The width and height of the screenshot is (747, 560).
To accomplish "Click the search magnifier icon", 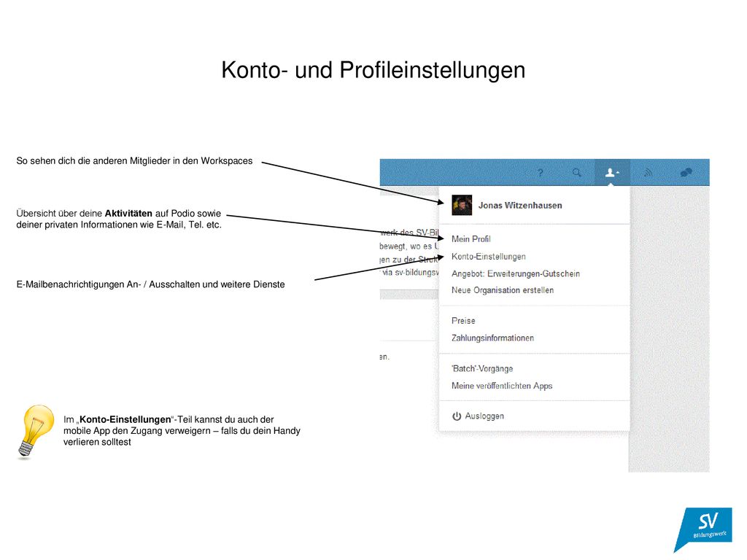I will 577,172.
